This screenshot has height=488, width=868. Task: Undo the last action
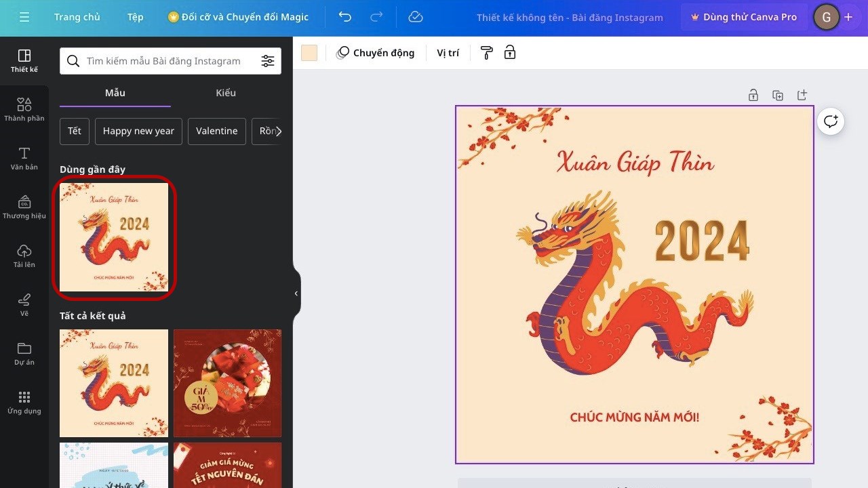(x=345, y=17)
